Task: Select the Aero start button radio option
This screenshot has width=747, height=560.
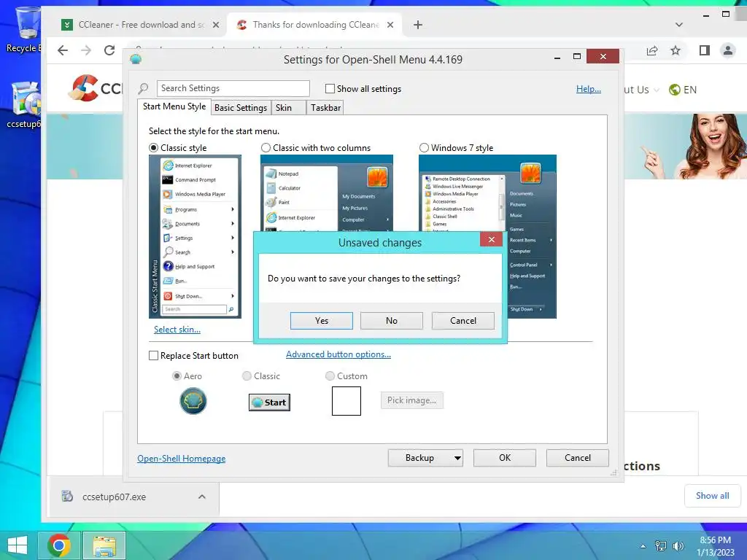Action: (177, 376)
